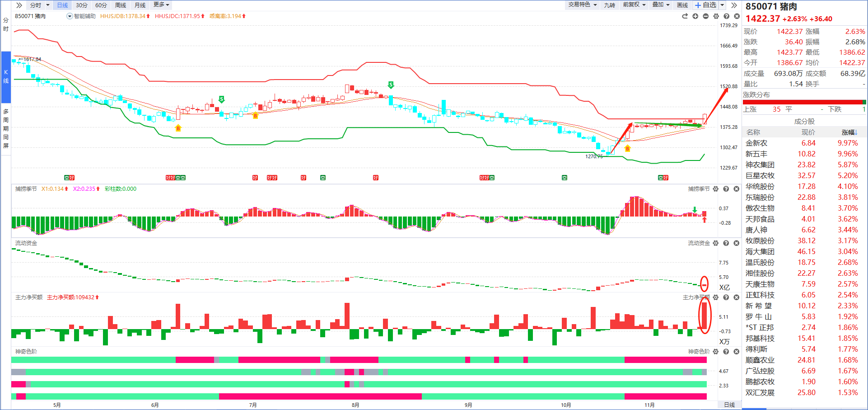Open help icon for 捕捞季节 indicator panel
The width and height of the screenshot is (868, 410).
pos(726,189)
